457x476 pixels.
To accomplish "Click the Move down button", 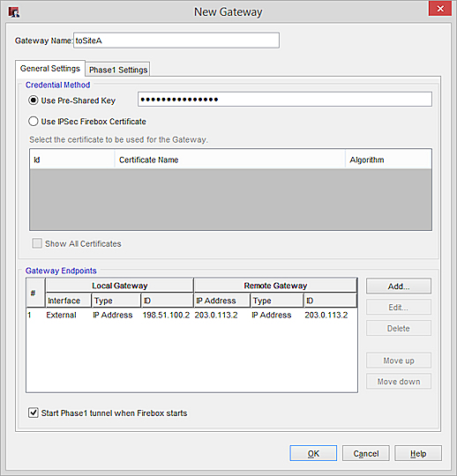I will tap(399, 382).
